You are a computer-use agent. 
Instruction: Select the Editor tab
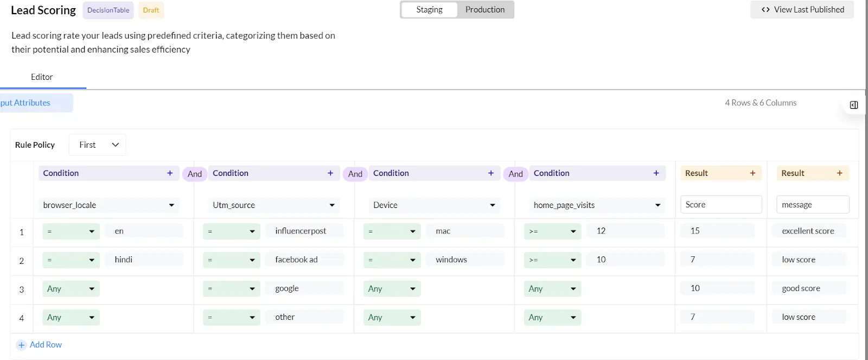(x=42, y=77)
